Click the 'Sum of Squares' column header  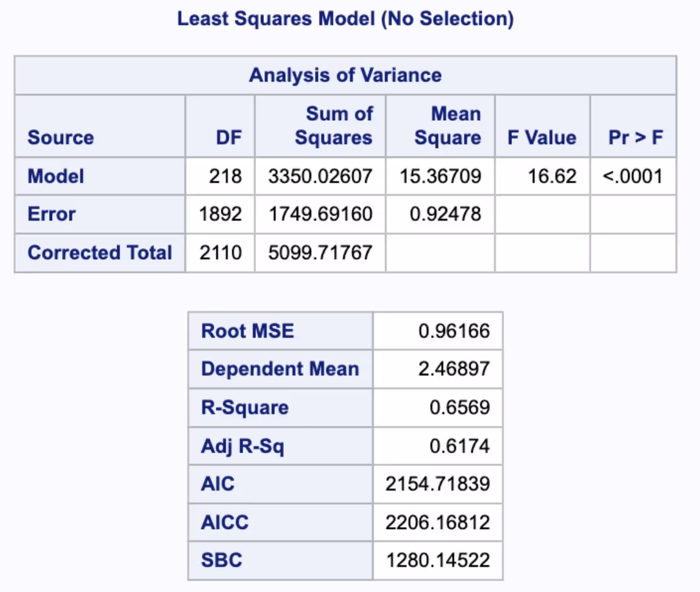point(334,126)
